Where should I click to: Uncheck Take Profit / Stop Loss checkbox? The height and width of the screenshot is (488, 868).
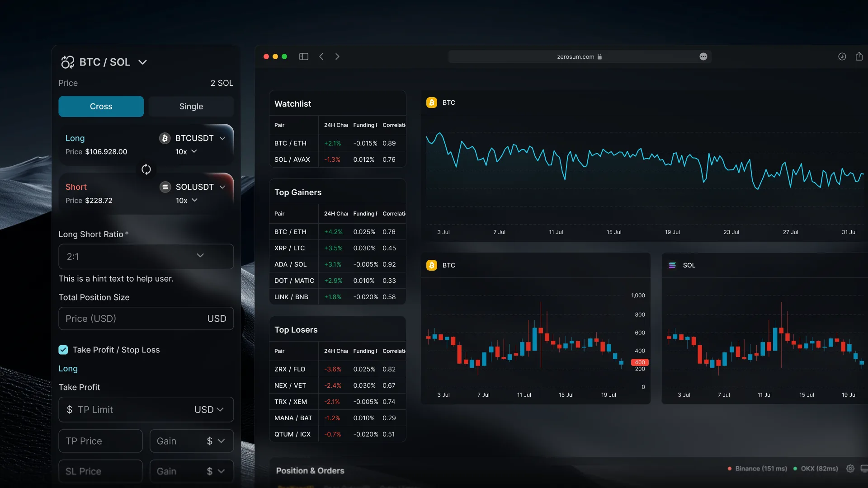tap(63, 350)
